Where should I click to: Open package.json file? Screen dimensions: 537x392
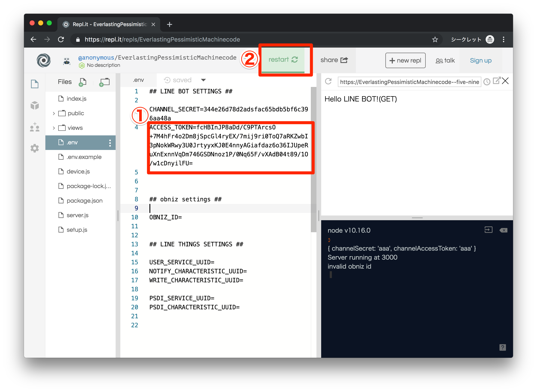[x=80, y=200]
